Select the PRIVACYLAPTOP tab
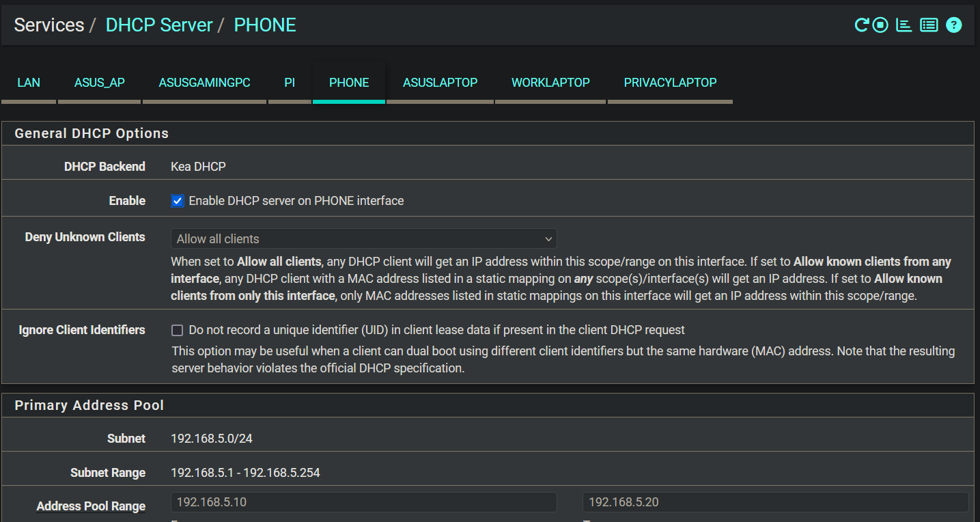This screenshot has height=522, width=980. 670,83
